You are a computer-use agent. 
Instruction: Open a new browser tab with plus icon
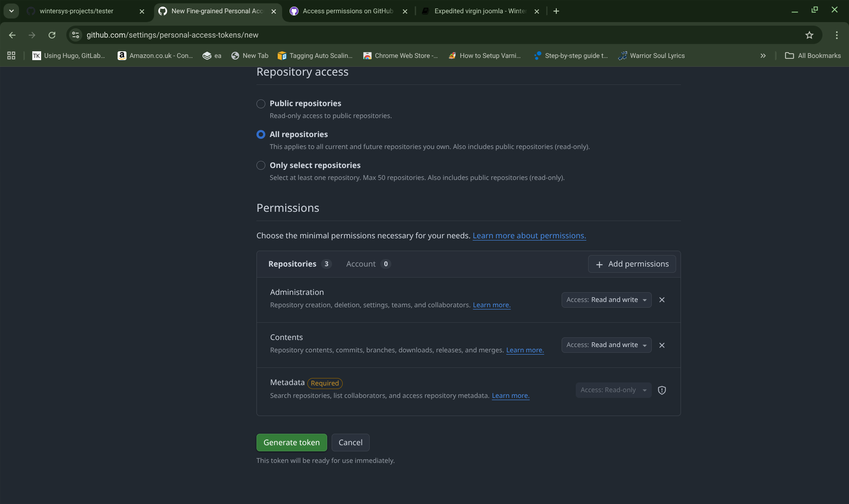coord(556,11)
